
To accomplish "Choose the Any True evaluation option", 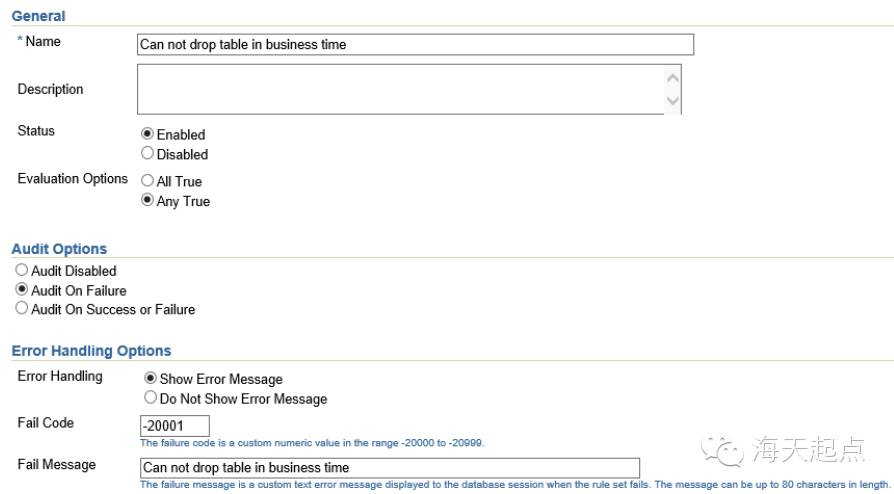I will (x=148, y=201).
